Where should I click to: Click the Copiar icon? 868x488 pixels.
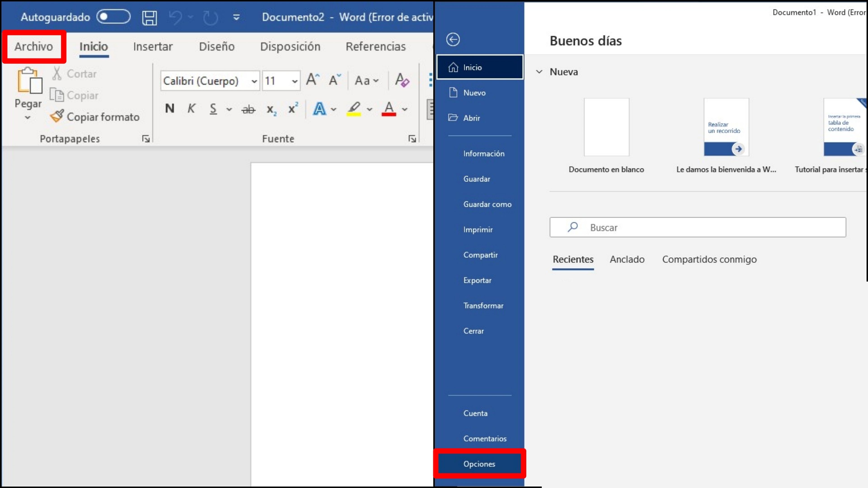tap(57, 95)
